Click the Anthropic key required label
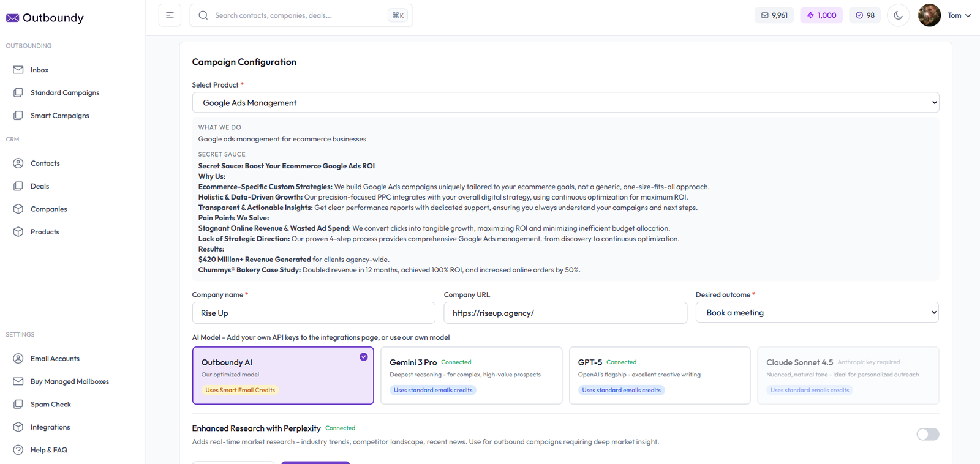The height and width of the screenshot is (464, 980). click(x=869, y=362)
